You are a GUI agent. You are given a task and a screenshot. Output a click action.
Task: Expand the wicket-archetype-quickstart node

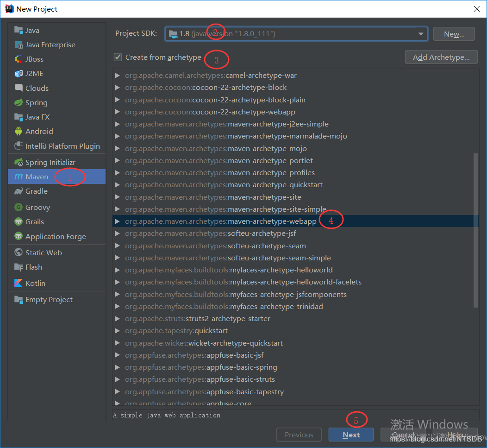click(x=117, y=343)
